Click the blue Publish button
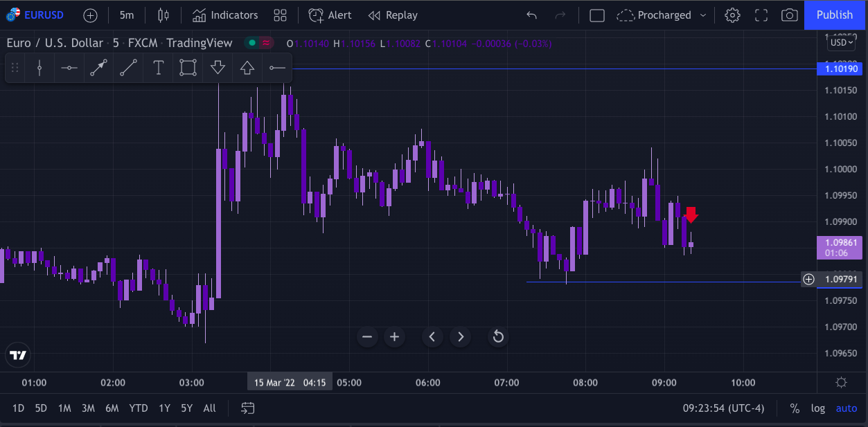The image size is (868, 427). [x=835, y=15]
